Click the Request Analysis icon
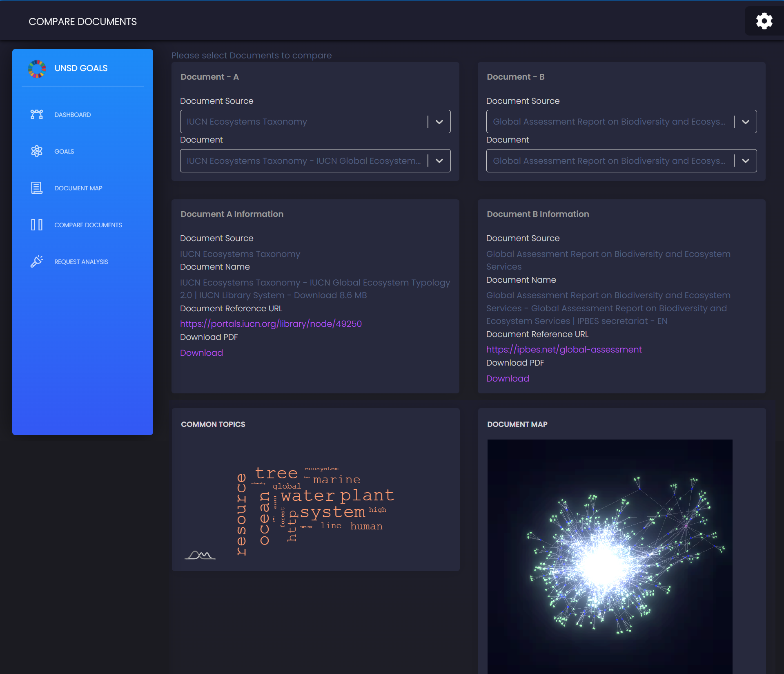 click(x=37, y=261)
